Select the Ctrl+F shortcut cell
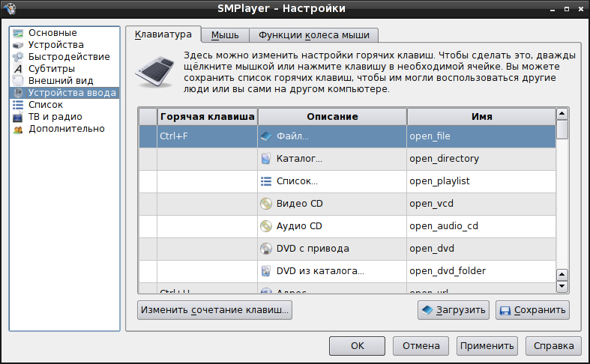 [x=208, y=136]
